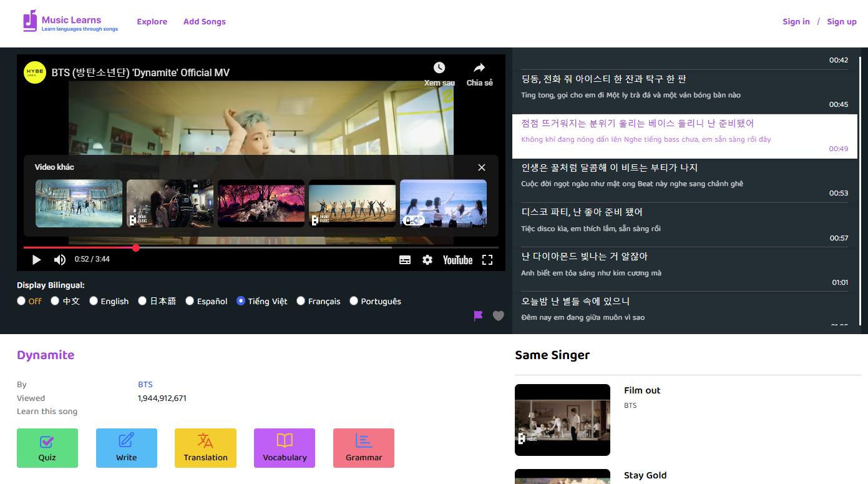868x484 pixels.
Task: Open YouTube player settings gear
Action: [427, 260]
